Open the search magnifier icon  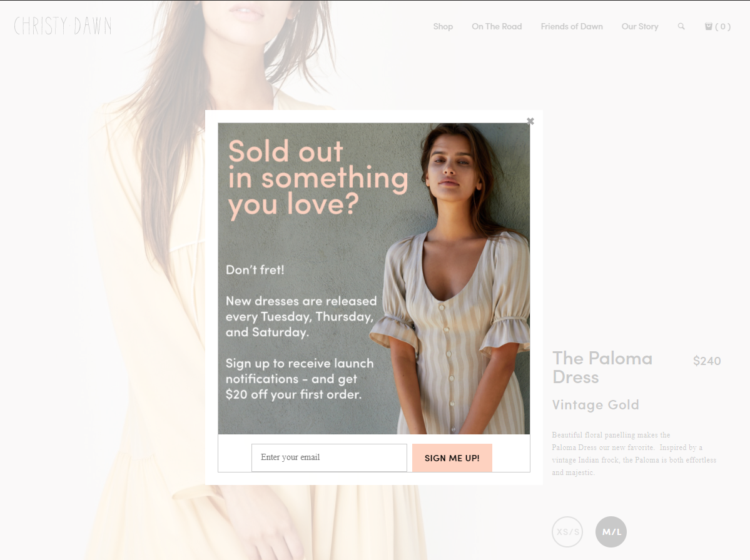pyautogui.click(x=681, y=26)
